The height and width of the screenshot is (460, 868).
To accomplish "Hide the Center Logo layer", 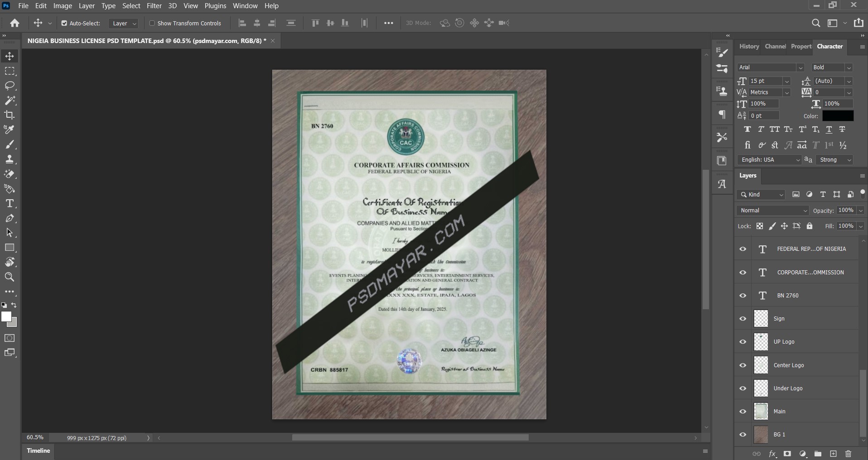I will click(743, 365).
